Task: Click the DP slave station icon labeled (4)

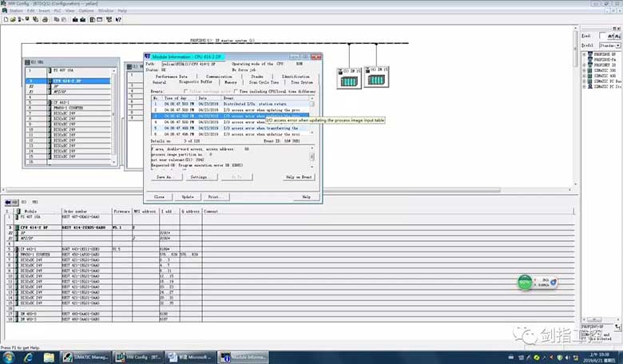Action: point(376,77)
